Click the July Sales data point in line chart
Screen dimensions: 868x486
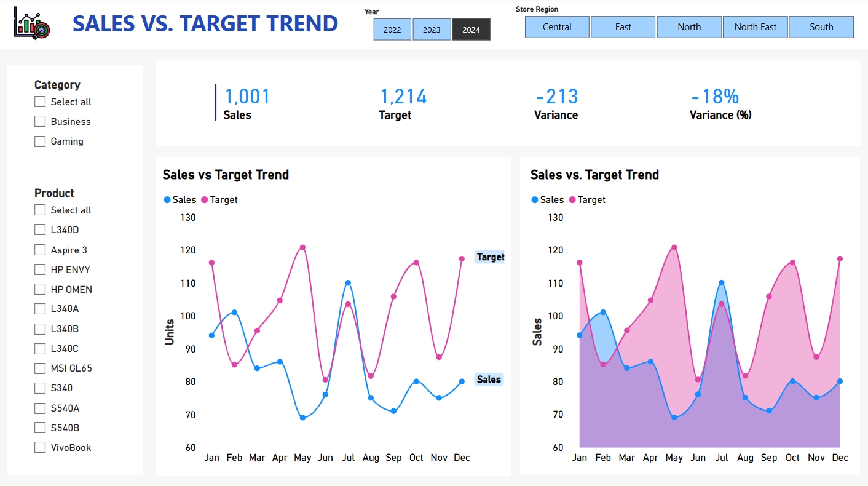[348, 283]
